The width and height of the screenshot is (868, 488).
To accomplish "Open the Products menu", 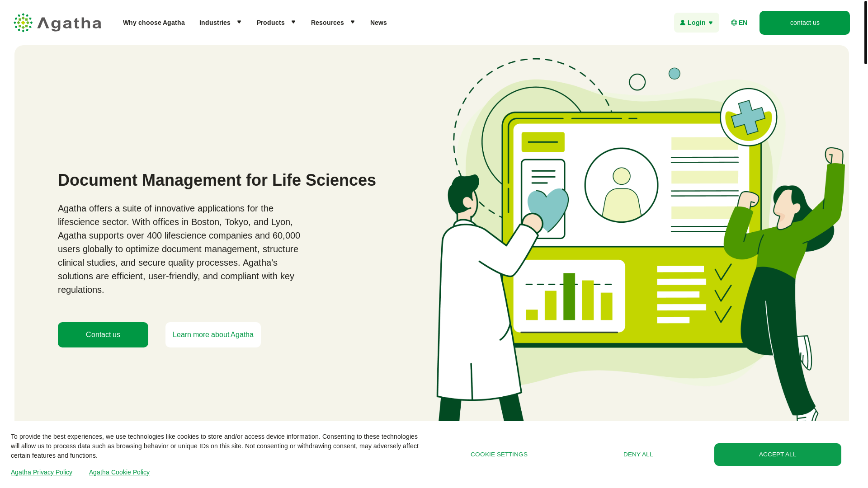I will (x=270, y=23).
